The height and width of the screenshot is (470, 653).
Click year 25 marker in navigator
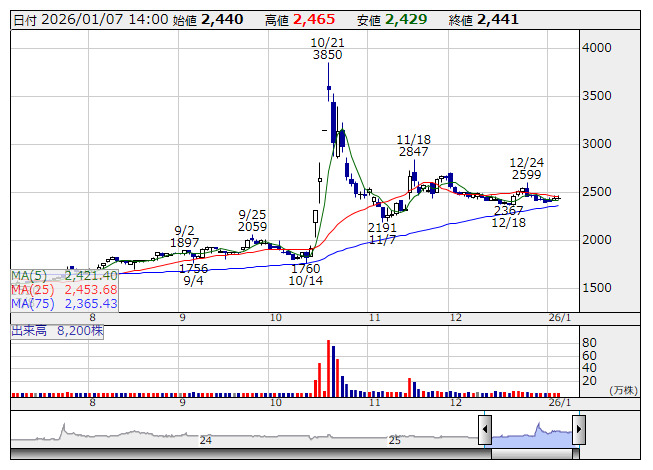pyautogui.click(x=394, y=439)
